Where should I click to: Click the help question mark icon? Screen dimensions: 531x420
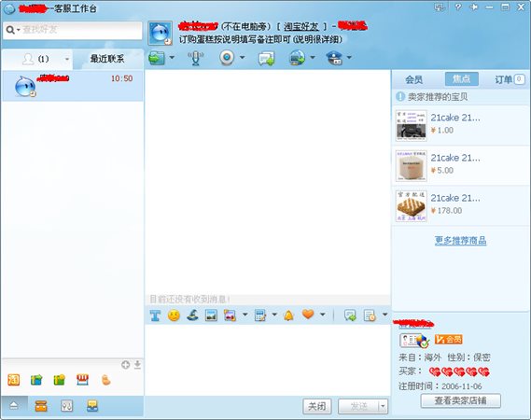click(x=458, y=7)
